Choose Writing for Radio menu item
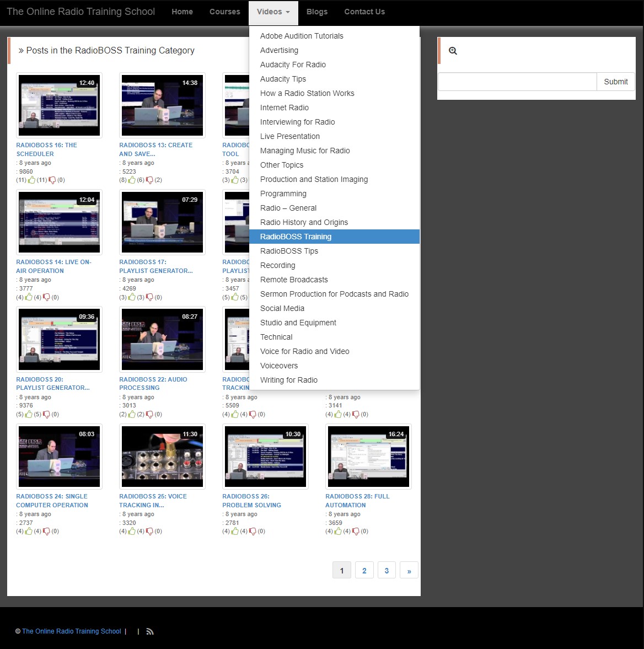Viewport: 644px width, 649px height. coord(335,380)
